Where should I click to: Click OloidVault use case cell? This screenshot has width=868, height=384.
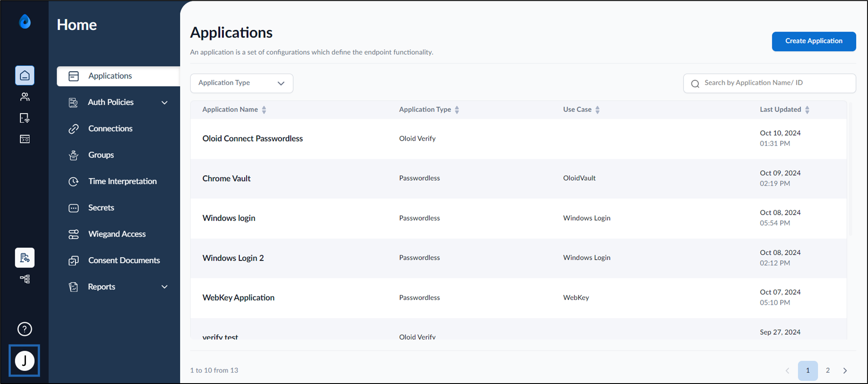[x=579, y=178]
